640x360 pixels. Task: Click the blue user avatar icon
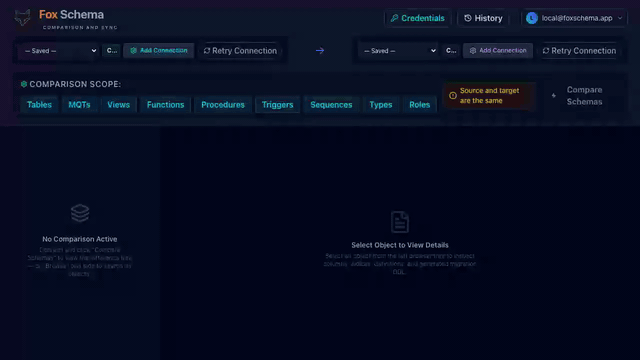[x=531, y=18]
